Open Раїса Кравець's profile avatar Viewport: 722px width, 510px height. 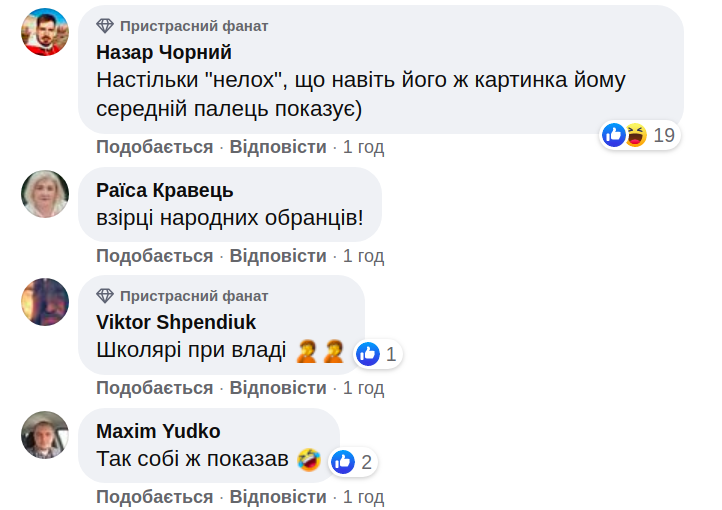click(x=45, y=193)
